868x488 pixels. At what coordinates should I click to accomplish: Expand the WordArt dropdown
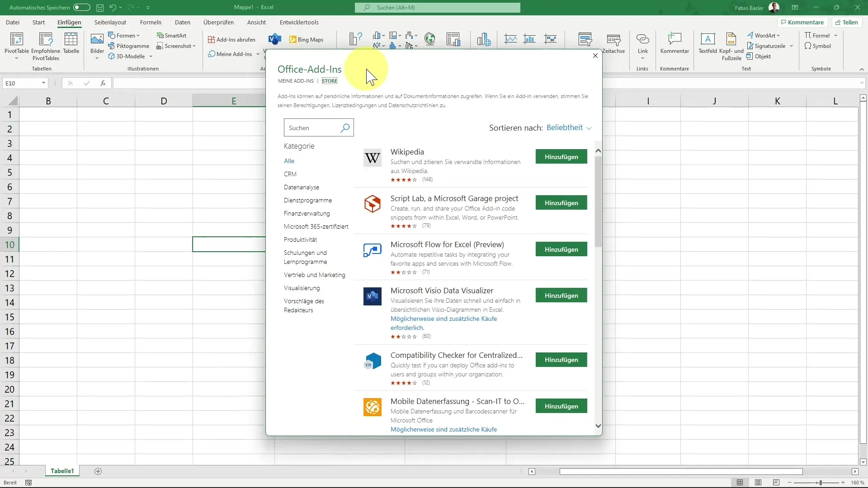[778, 36]
